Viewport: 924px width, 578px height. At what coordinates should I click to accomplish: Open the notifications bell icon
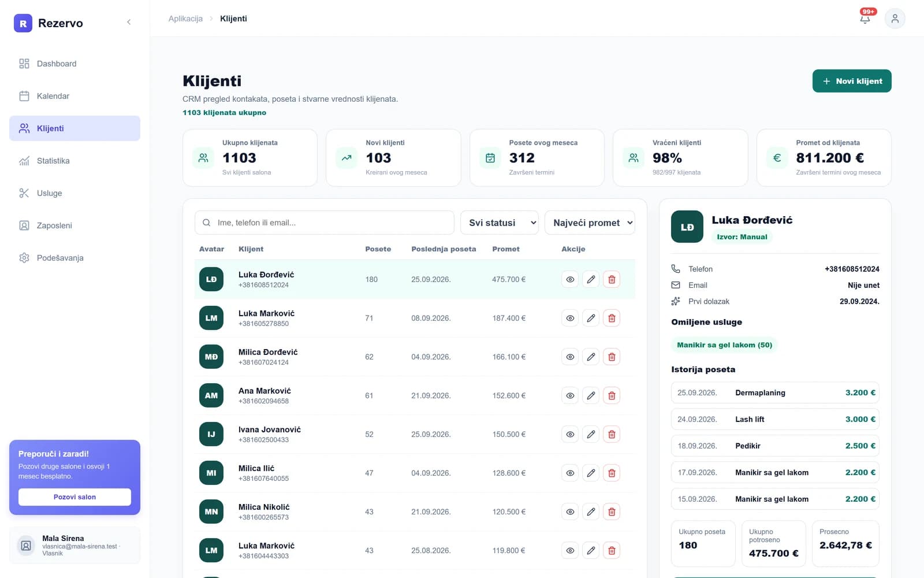tap(865, 18)
